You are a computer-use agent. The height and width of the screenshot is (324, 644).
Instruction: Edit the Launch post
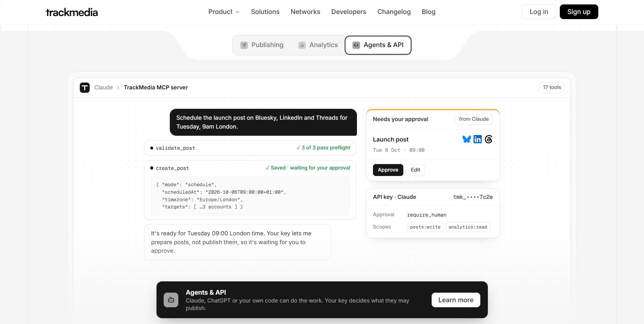(416, 170)
